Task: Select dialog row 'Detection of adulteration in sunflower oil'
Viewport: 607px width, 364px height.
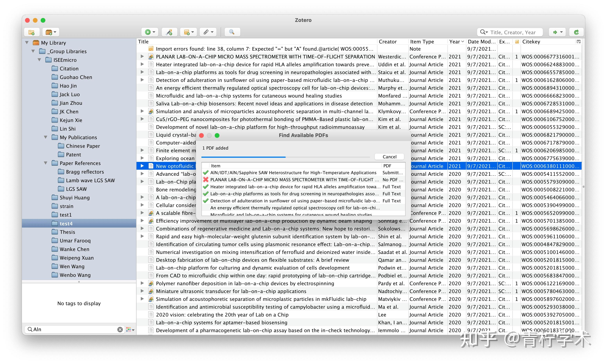Action: (x=303, y=201)
